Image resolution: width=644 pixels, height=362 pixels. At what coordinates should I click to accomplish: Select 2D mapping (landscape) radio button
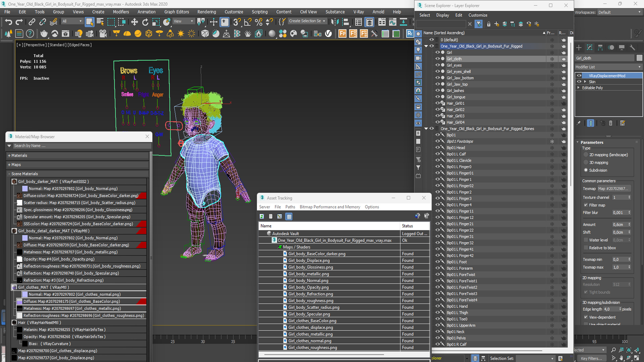pyautogui.click(x=586, y=155)
